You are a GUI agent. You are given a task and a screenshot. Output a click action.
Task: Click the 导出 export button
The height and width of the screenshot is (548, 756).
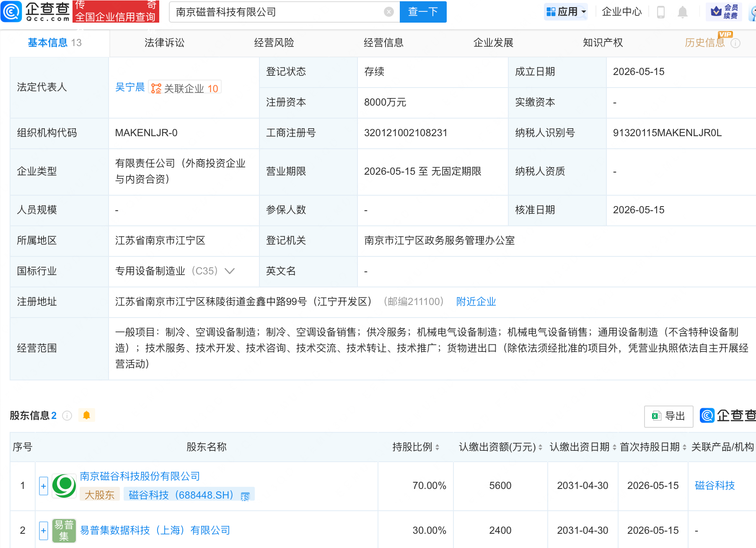pyautogui.click(x=668, y=416)
